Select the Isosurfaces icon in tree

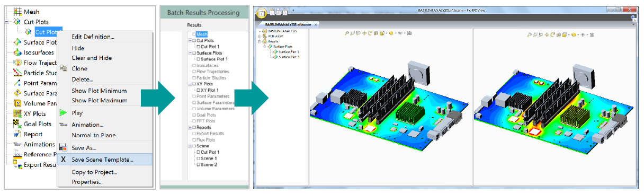(x=17, y=52)
